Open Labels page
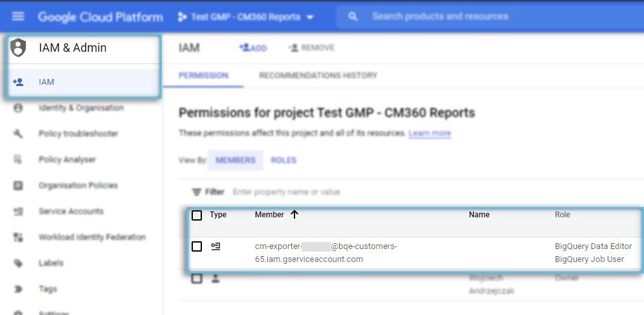The width and height of the screenshot is (644, 315). point(51,263)
